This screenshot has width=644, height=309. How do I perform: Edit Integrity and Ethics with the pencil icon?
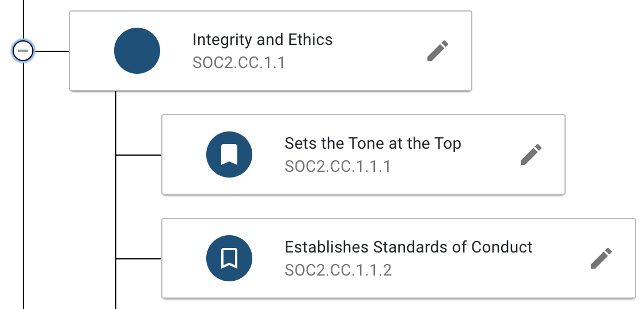click(438, 51)
